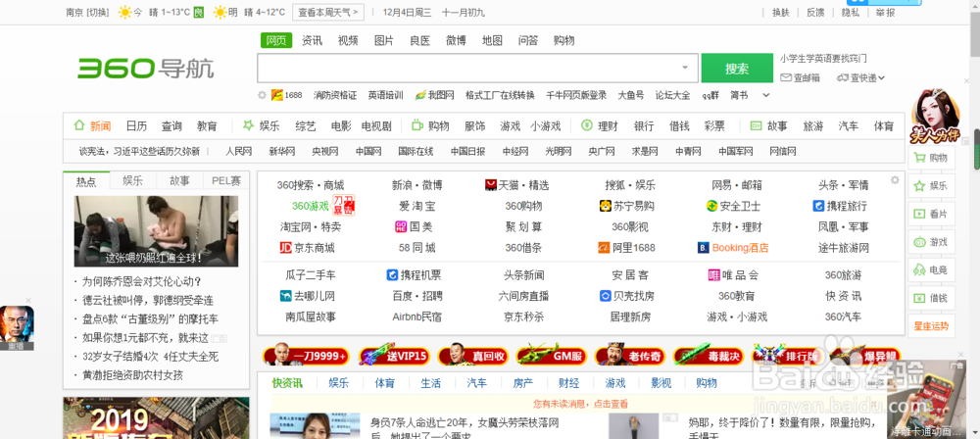This screenshot has width=980, height=439.
Task: Open 反馈 feedback link
Action: [x=815, y=12]
